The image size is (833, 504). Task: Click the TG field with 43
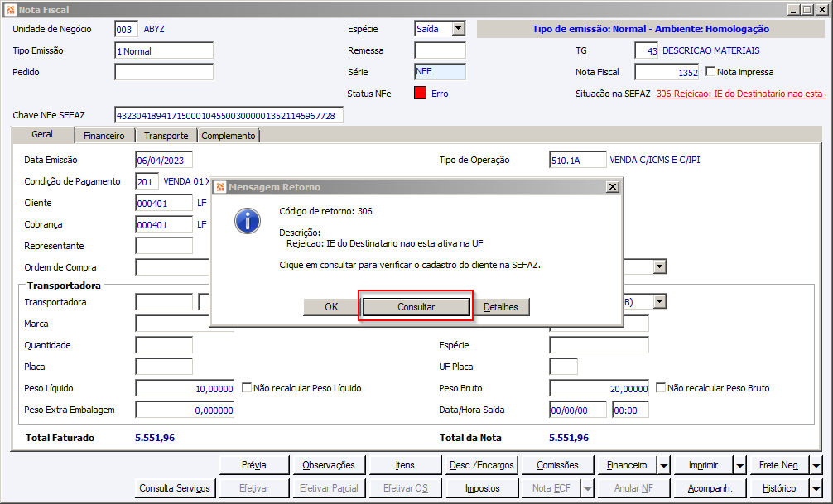pyautogui.click(x=647, y=51)
